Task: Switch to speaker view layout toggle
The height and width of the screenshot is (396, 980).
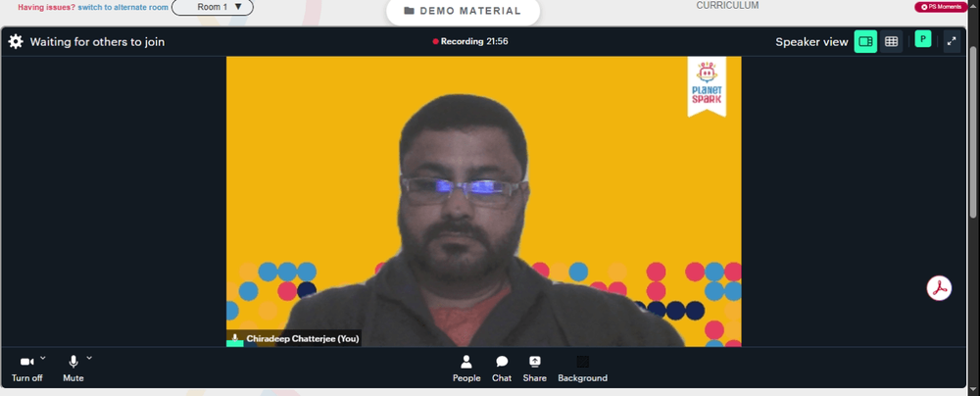Action: click(865, 41)
